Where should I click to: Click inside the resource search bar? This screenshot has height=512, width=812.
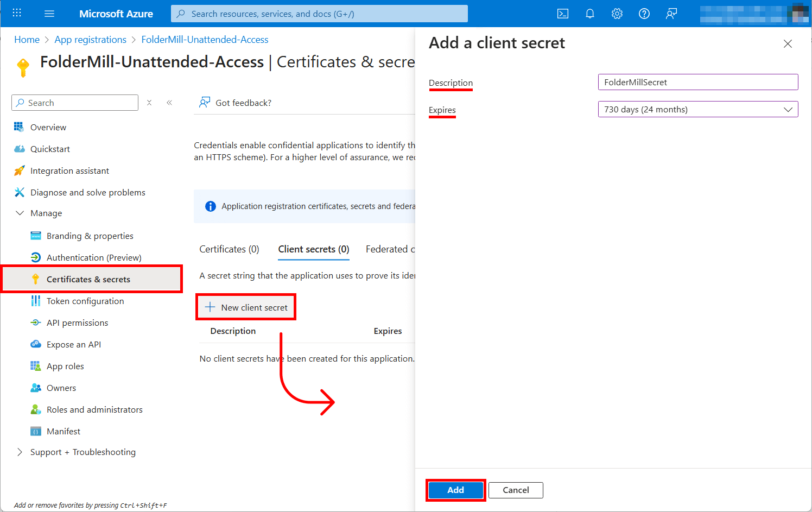coord(319,14)
